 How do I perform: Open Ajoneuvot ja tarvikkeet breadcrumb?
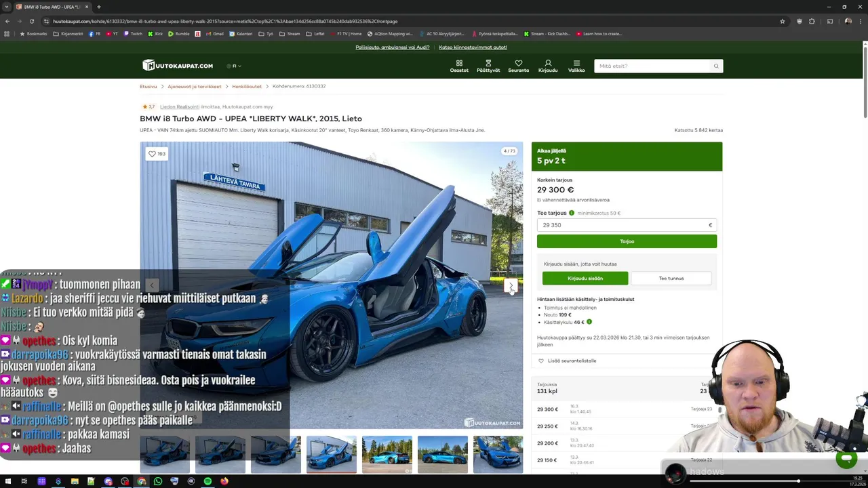click(x=195, y=87)
